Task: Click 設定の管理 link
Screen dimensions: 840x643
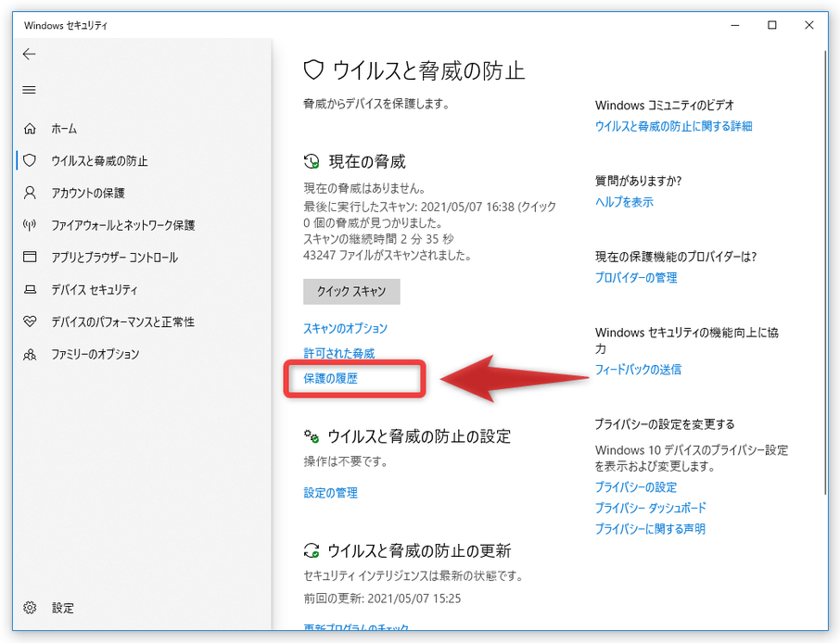Action: point(331,493)
